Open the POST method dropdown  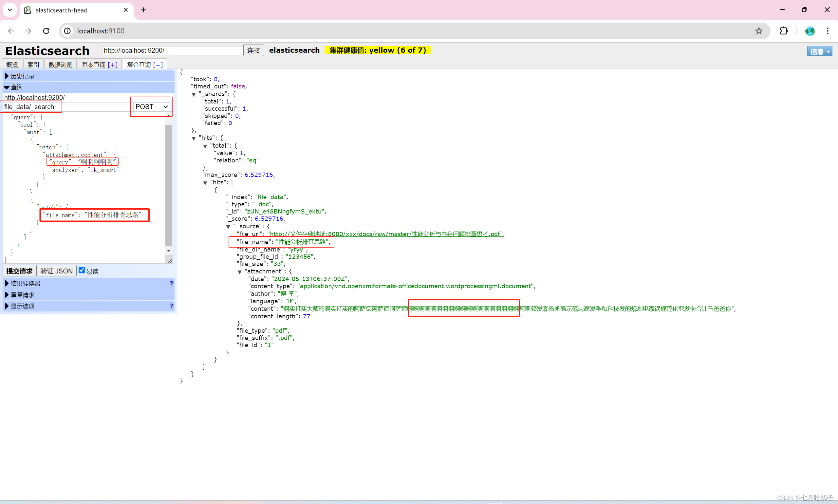point(151,107)
